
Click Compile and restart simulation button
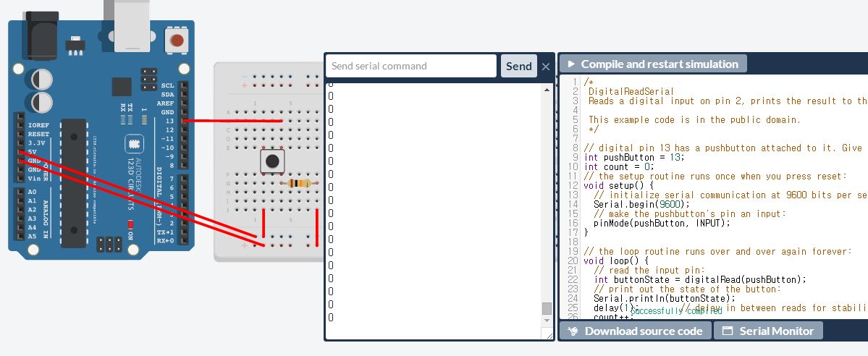coord(653,64)
